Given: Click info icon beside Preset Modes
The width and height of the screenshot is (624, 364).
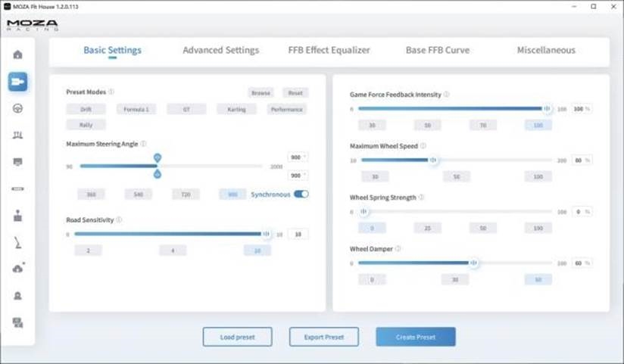Looking at the screenshot, I should coord(111,92).
